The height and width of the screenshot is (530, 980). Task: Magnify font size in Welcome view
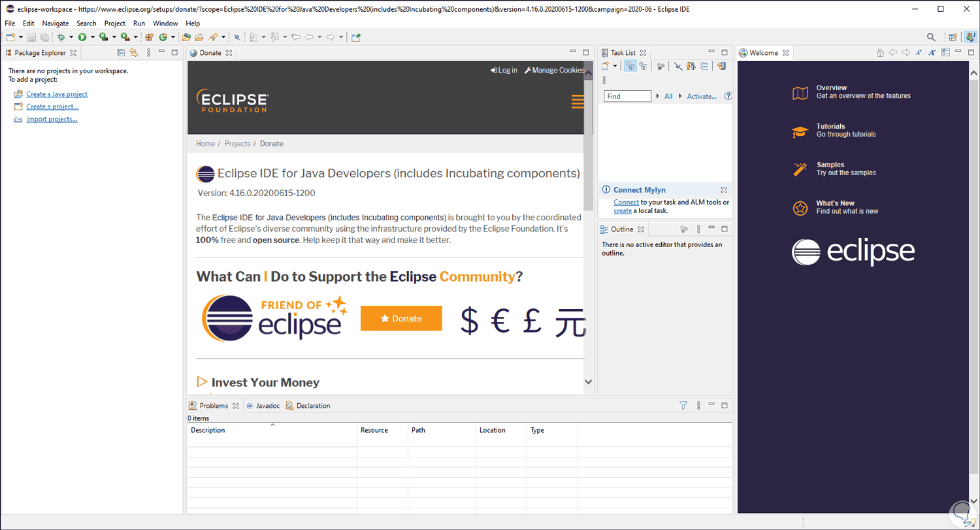(932, 53)
